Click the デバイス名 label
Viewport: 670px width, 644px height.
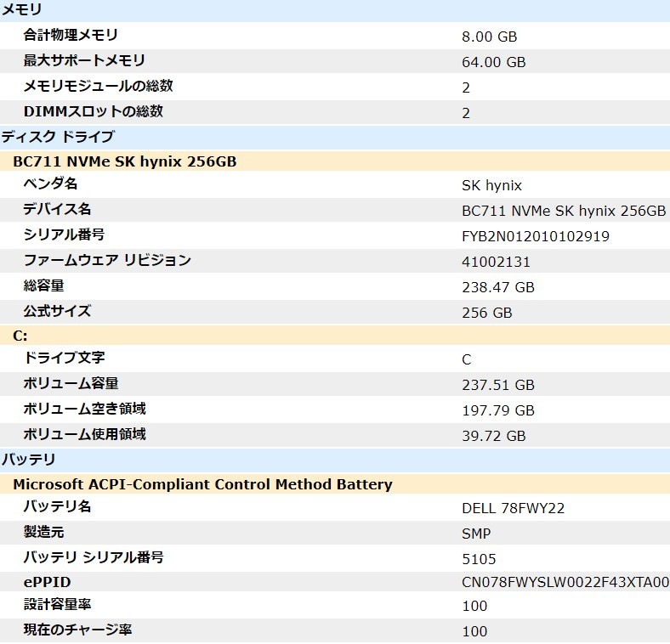point(57,209)
